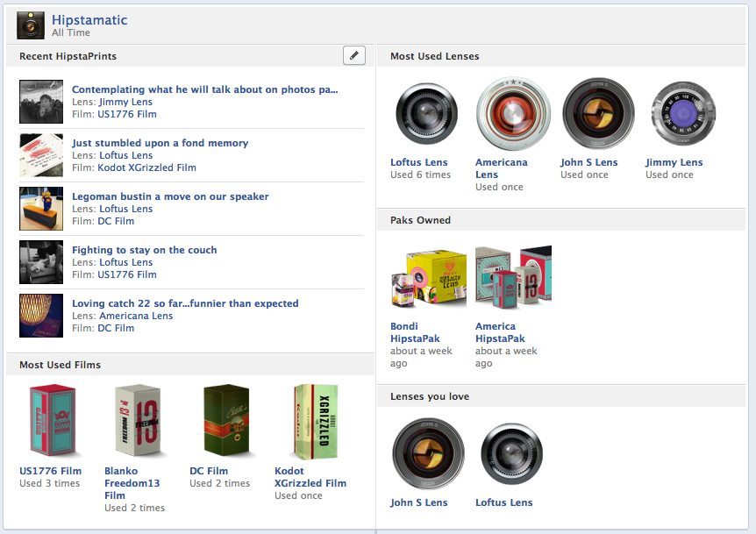Open the Bondi HipstaPak name link
Image resolution: width=756 pixels, height=534 pixels.
coord(415,332)
